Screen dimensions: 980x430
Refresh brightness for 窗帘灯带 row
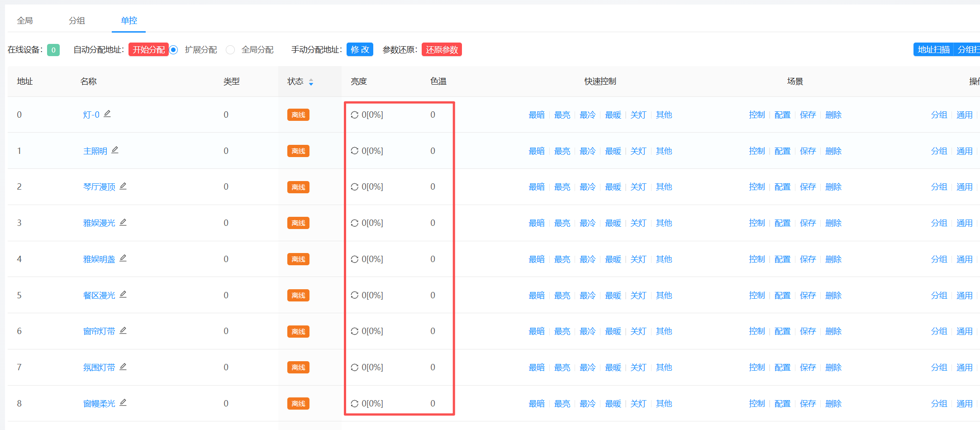click(355, 331)
